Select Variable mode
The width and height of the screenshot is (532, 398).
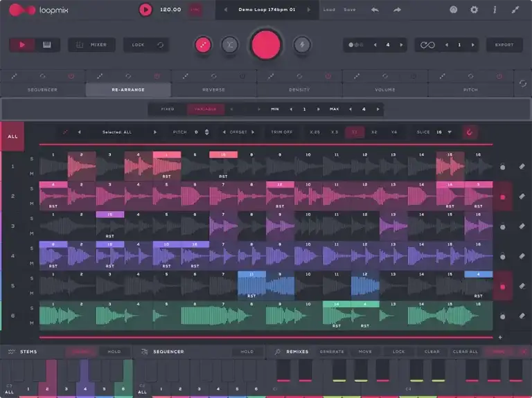point(205,109)
